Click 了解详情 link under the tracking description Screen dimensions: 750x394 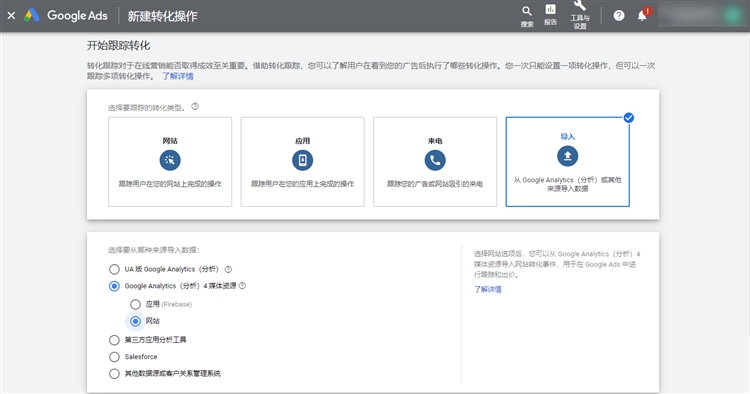177,76
